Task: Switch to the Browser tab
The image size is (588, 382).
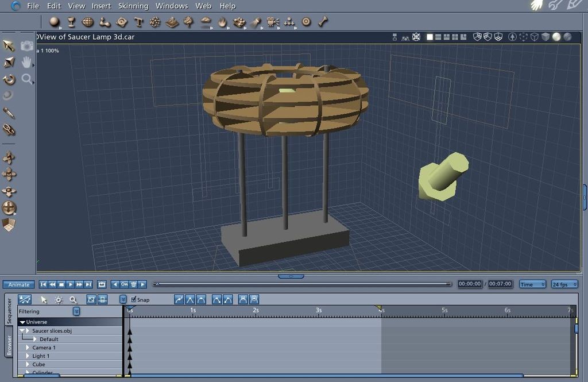Action: 9,345
